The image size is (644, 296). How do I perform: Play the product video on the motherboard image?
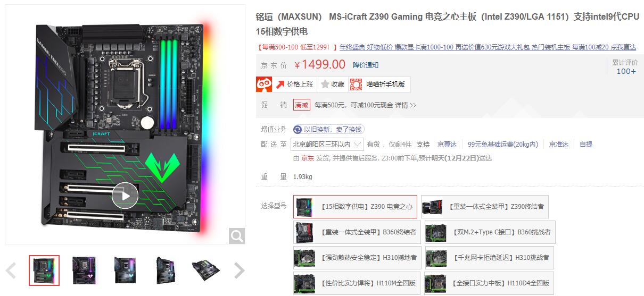pyautogui.click(x=125, y=196)
